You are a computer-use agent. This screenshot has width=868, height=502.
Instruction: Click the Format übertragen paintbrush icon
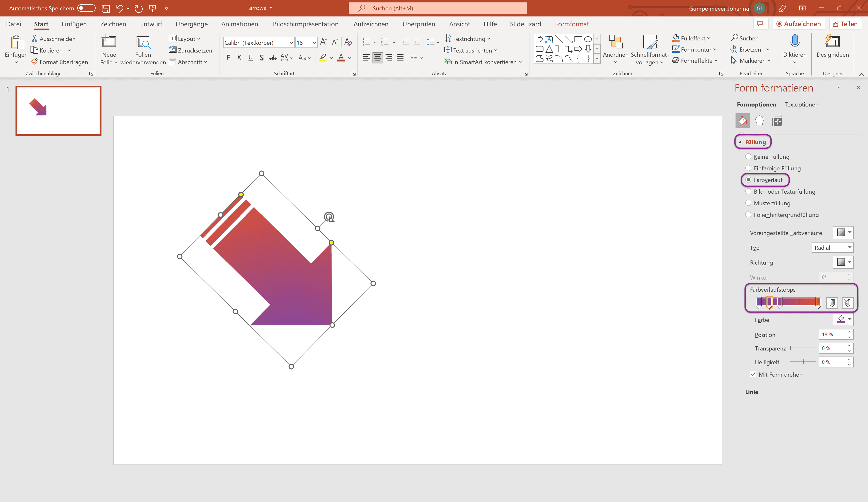pyautogui.click(x=34, y=62)
